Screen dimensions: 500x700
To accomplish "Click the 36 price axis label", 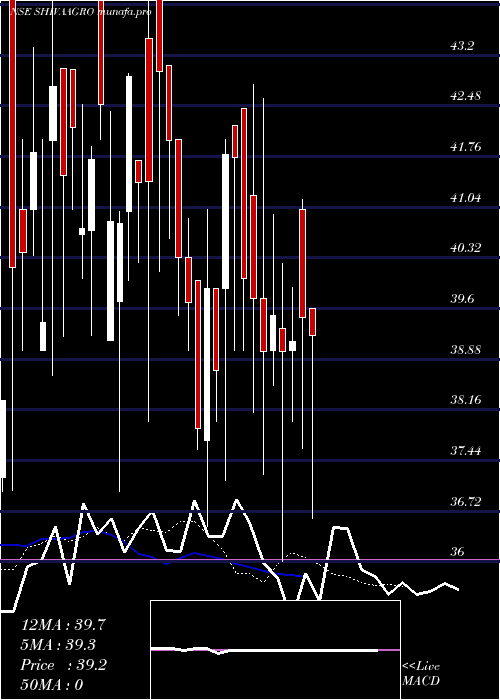I will (x=458, y=552).
